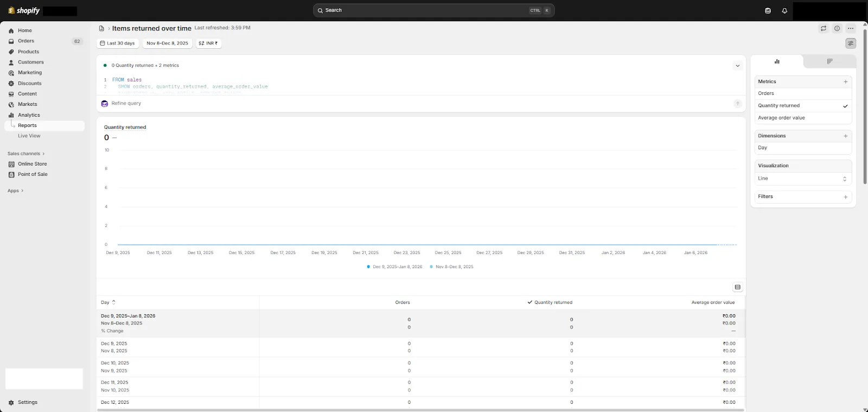Screen dimensions: 868x412
Task: Open the more actions ellipsis menu
Action: (851, 28)
